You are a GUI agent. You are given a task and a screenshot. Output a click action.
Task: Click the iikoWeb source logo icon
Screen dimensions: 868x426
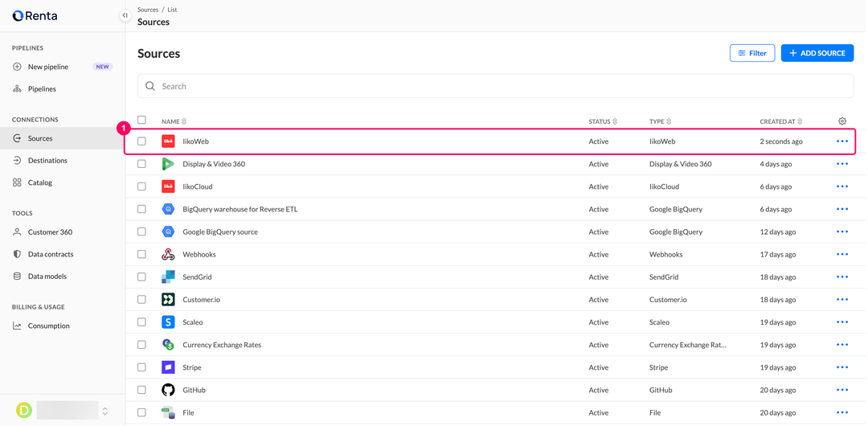tap(168, 141)
